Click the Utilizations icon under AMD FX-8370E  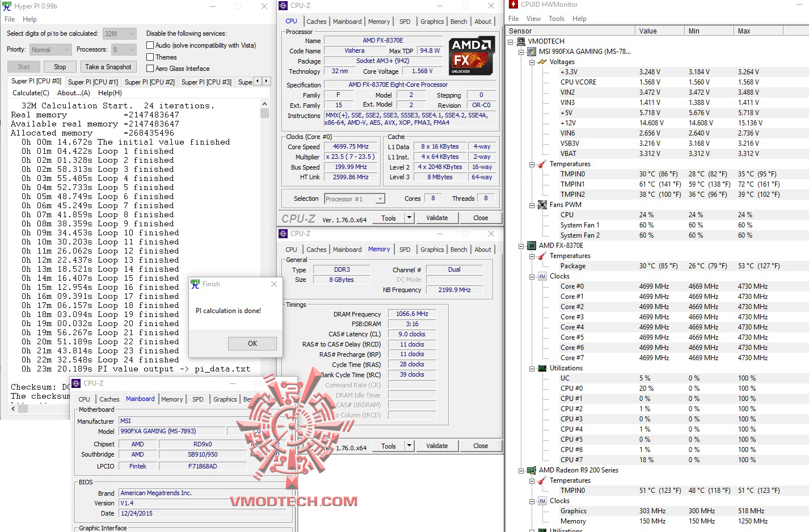pyautogui.click(x=542, y=368)
